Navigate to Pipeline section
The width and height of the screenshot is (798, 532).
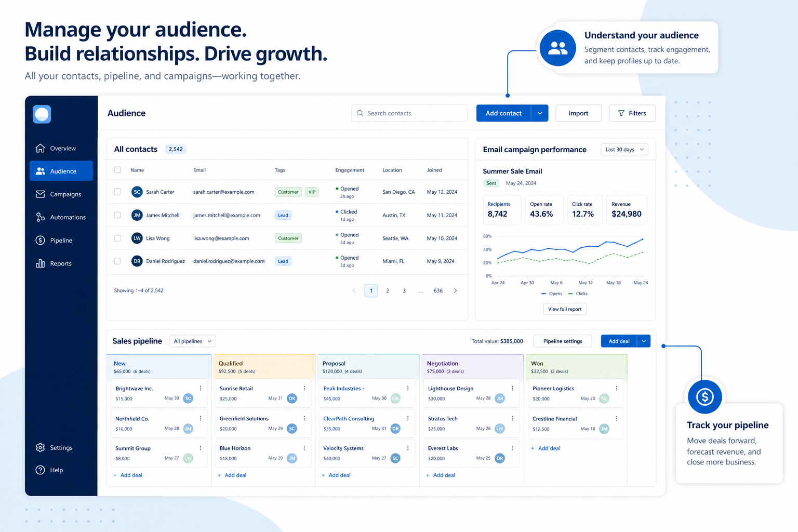coord(61,241)
